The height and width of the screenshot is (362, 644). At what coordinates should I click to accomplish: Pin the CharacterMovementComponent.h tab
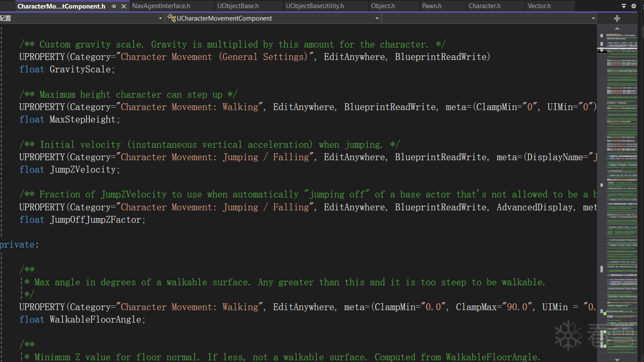coord(113,6)
